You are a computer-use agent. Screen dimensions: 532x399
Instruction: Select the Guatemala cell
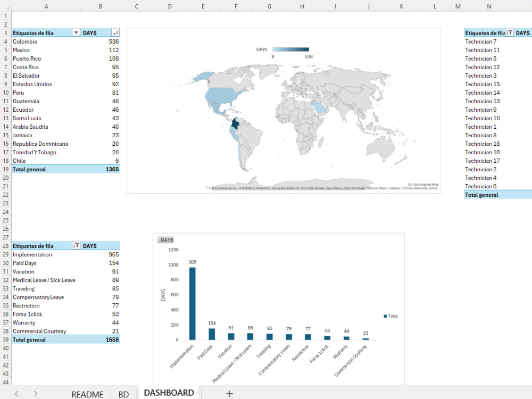(46, 101)
